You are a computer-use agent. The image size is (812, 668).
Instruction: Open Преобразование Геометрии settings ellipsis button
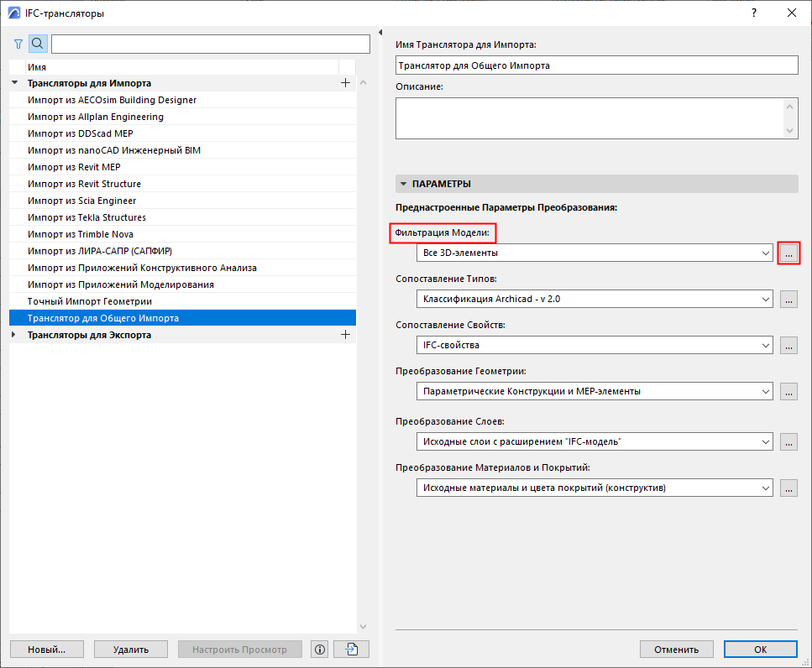pyautogui.click(x=788, y=391)
